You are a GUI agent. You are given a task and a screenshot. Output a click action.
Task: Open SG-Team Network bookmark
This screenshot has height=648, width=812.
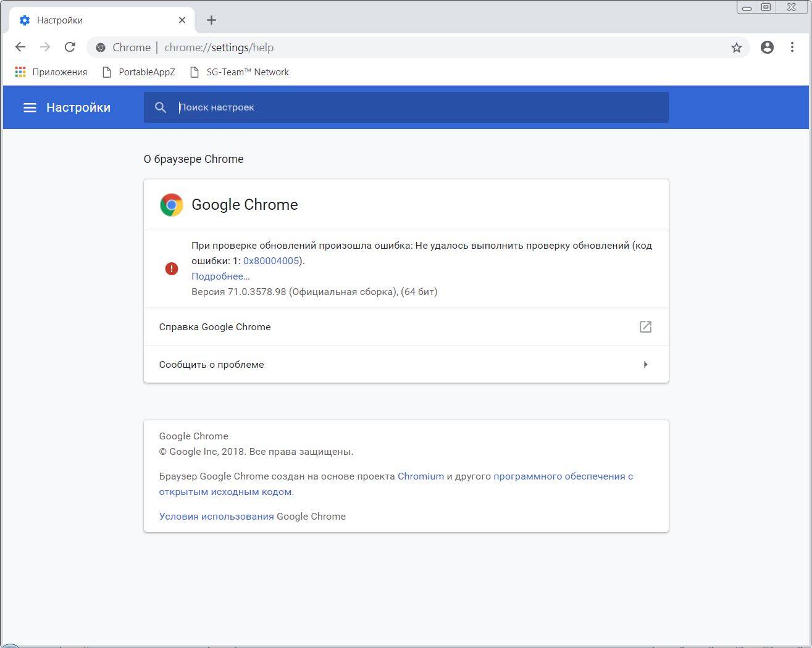tap(240, 72)
